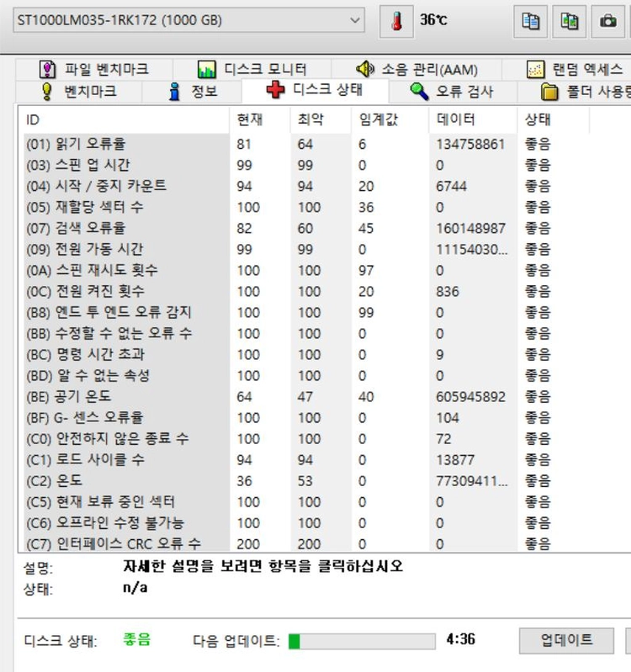Click the 최악 column header
Image resolution: width=631 pixels, height=672 pixels.
click(x=321, y=120)
